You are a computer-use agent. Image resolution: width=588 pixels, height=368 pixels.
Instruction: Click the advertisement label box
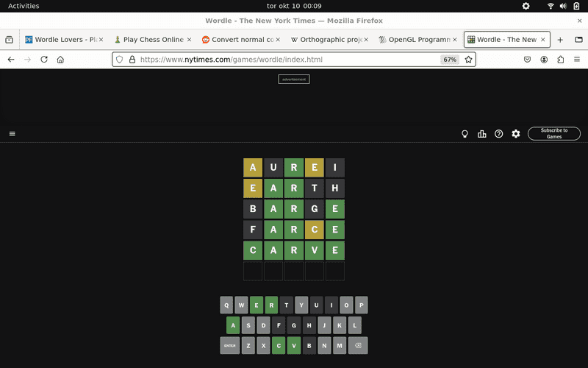[294, 79]
